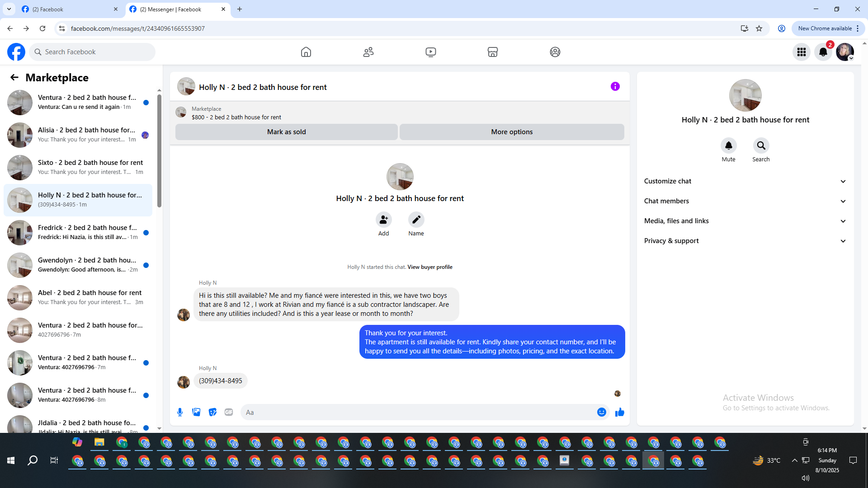Open the emoji picker in message box
868x488 pixels.
[x=601, y=412]
